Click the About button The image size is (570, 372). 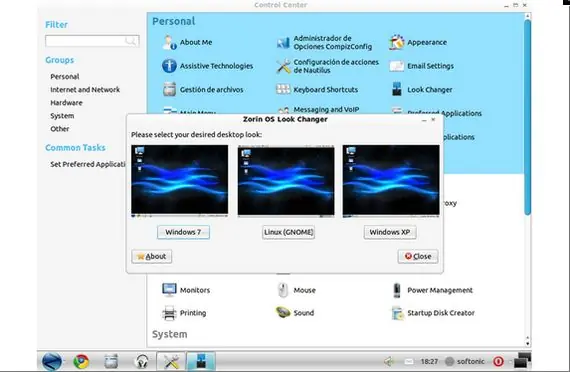coord(152,256)
